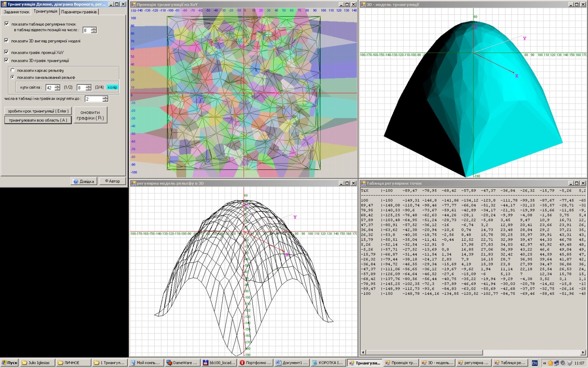The height and width of the screenshot is (368, 588).
Task: Switch to DameWare taskbar item
Action: pyautogui.click(x=183, y=363)
